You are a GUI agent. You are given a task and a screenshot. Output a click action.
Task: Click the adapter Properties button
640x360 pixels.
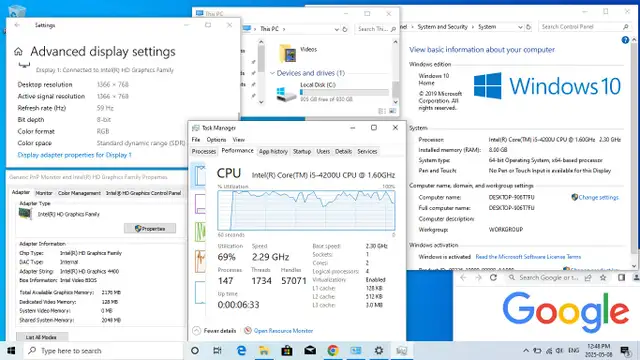click(150, 229)
